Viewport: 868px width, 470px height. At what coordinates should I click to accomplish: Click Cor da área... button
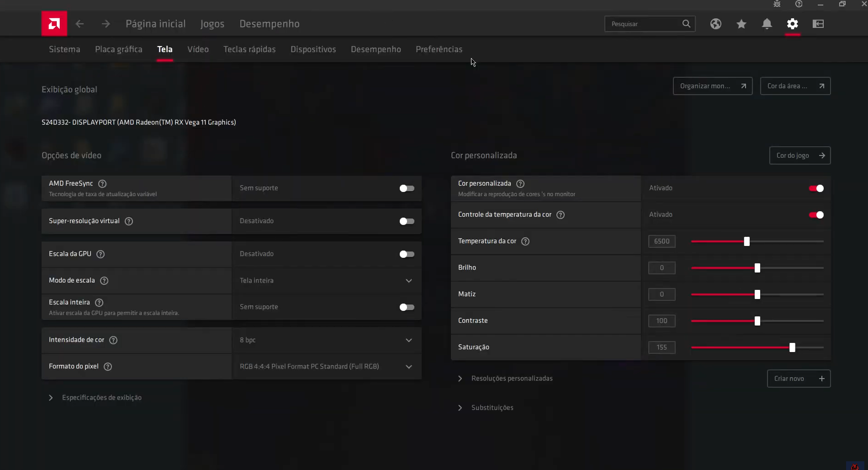point(795,86)
